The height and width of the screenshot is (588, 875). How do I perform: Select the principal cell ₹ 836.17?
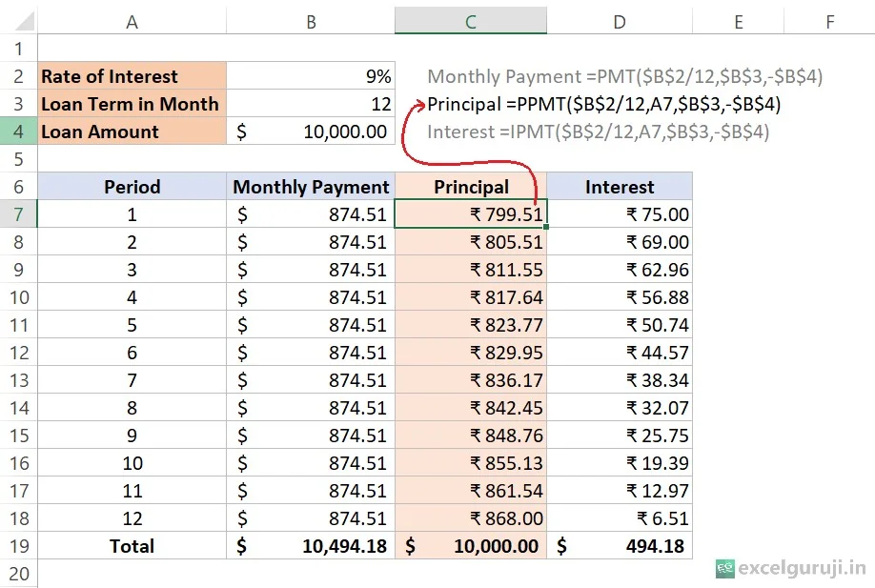click(471, 380)
